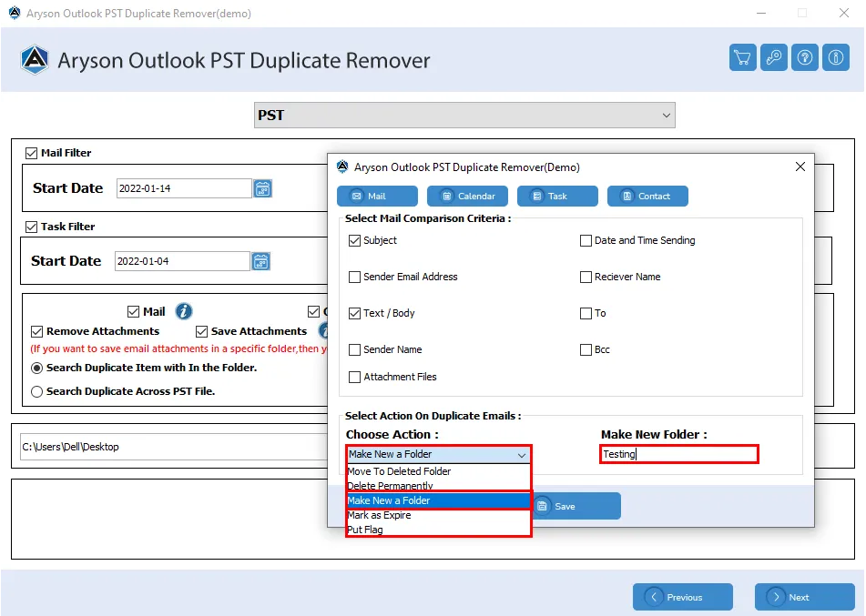Select Search Duplicate Across PST File option

[37, 391]
